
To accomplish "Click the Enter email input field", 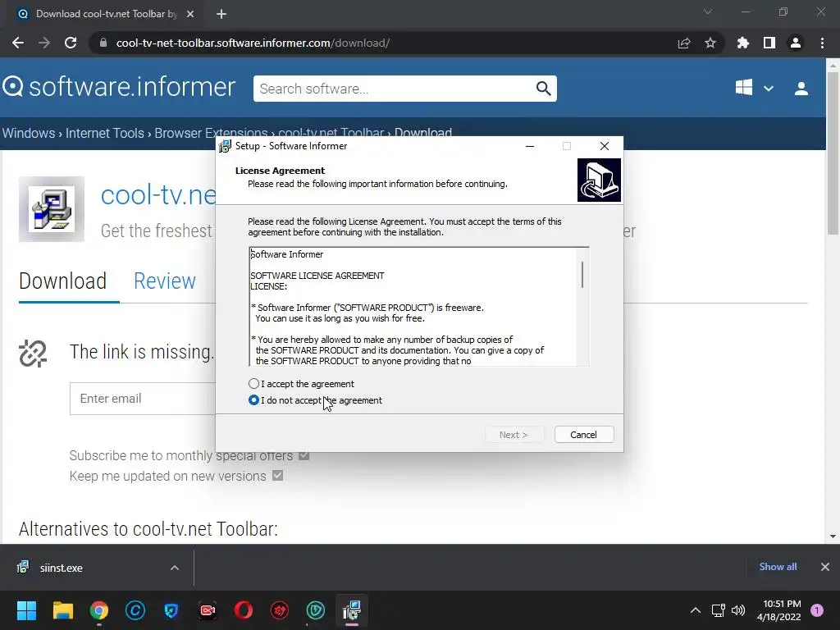I will (x=143, y=399).
